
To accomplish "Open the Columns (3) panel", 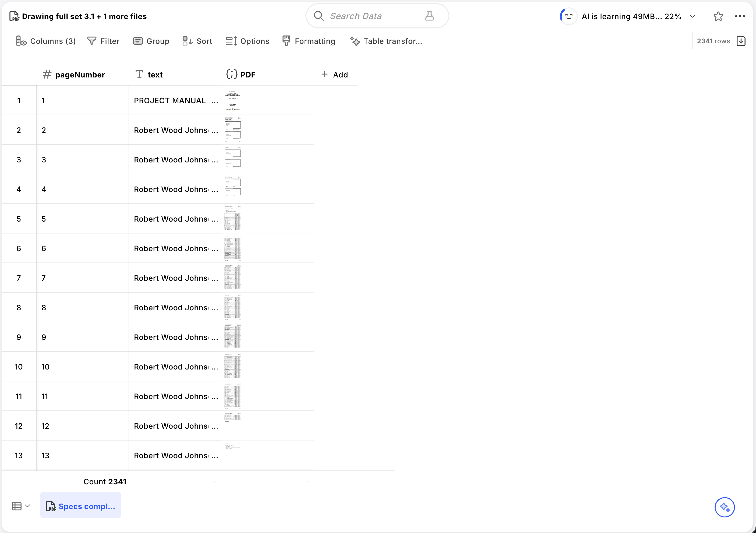I will tap(45, 41).
